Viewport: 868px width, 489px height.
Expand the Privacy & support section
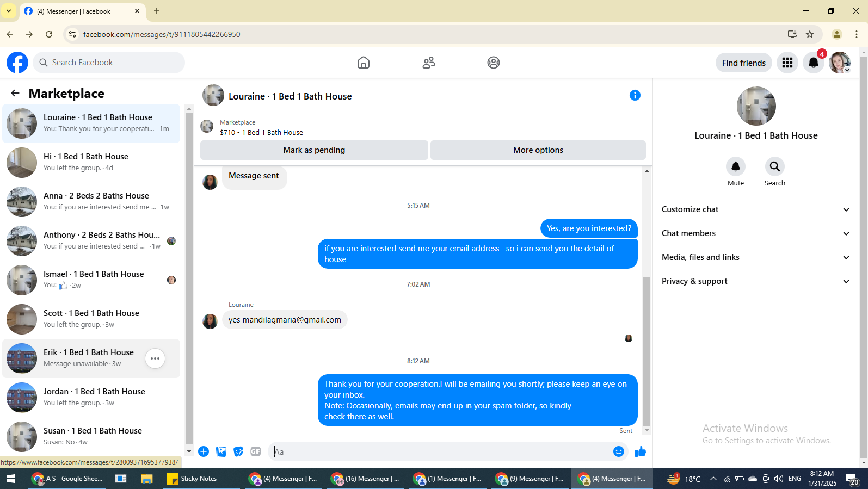(755, 281)
